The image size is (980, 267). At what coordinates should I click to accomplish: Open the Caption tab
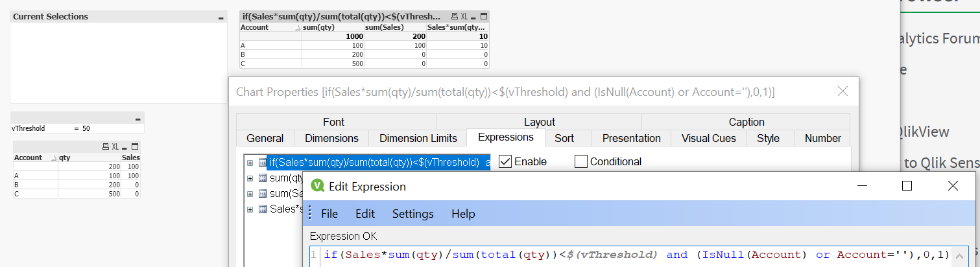click(747, 122)
